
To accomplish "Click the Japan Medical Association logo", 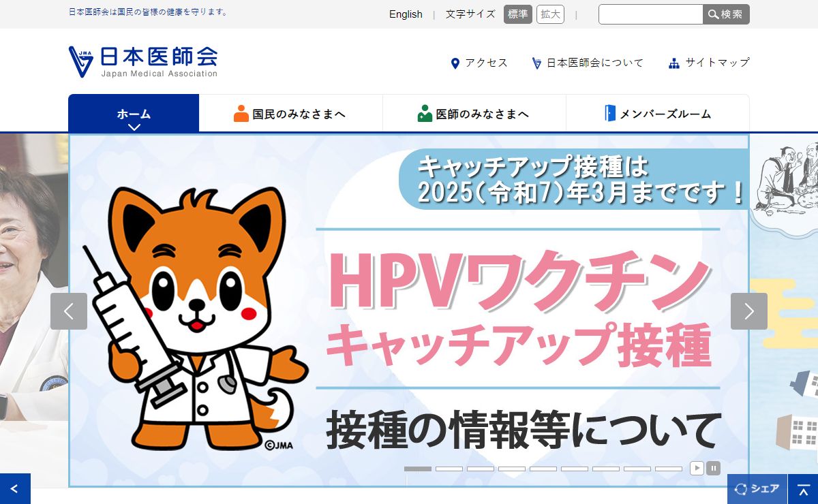I will click(143, 62).
